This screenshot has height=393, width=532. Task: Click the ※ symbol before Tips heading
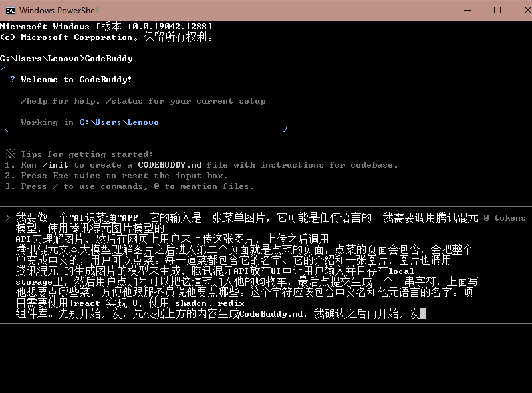[9, 154]
